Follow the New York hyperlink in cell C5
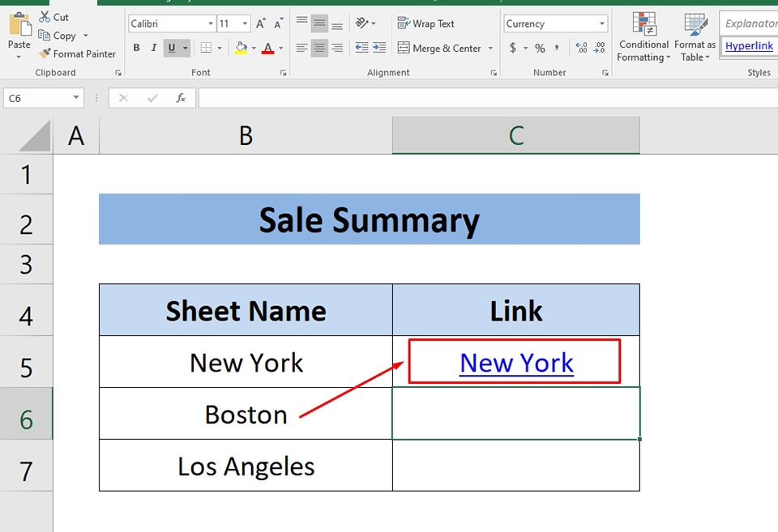778x532 pixels. 515,362
